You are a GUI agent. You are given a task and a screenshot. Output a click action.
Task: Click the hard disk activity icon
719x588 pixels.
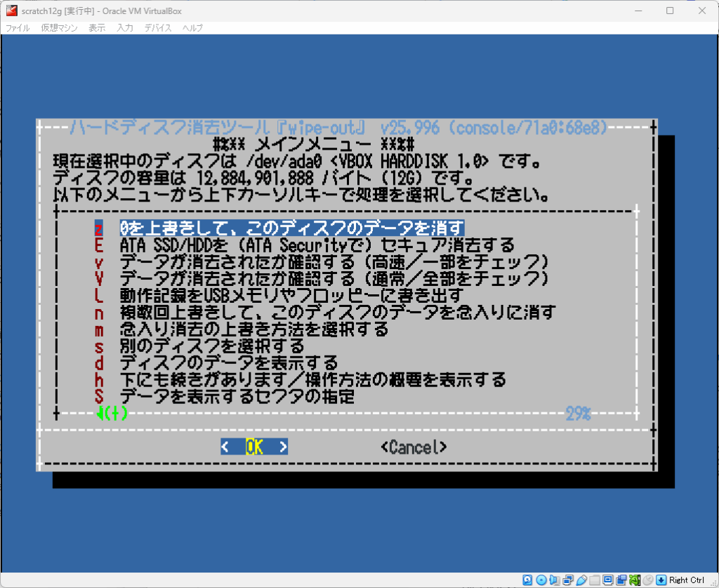(527, 580)
